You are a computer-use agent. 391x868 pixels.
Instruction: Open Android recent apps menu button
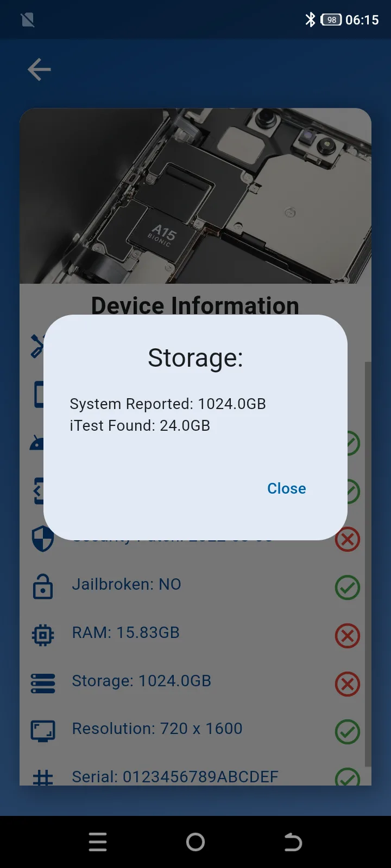tap(98, 842)
